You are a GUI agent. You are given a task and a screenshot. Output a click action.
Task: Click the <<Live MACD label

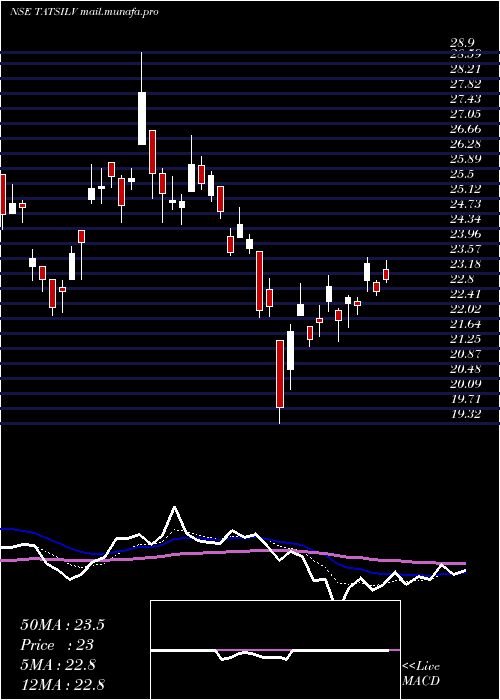(x=421, y=674)
